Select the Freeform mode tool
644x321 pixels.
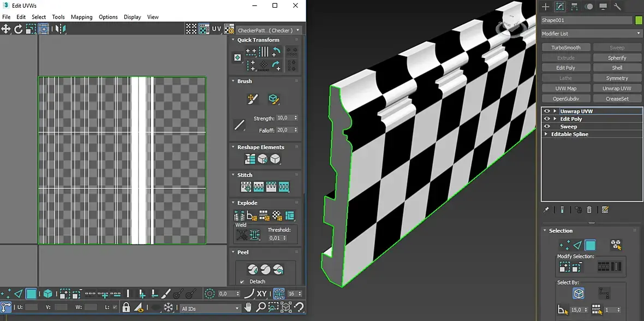[44, 29]
